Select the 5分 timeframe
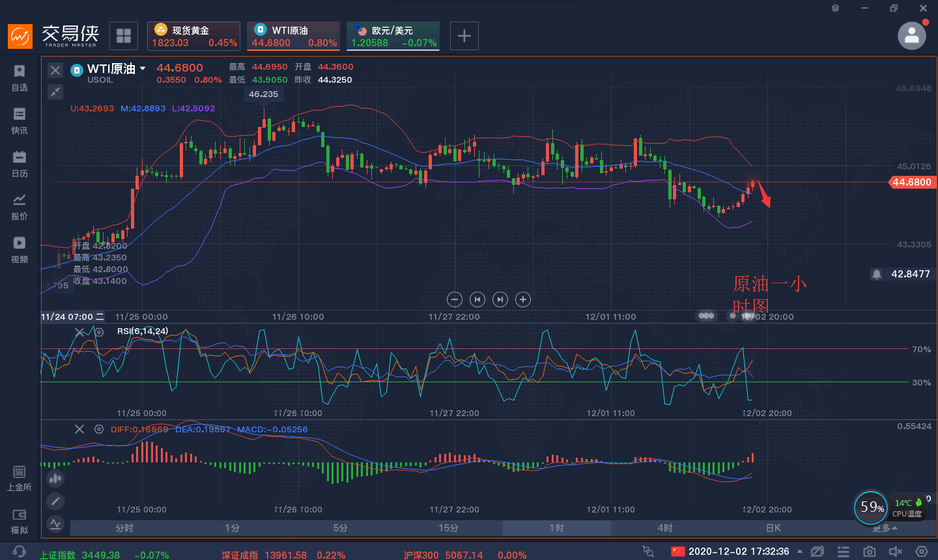The width and height of the screenshot is (938, 560). [x=341, y=528]
